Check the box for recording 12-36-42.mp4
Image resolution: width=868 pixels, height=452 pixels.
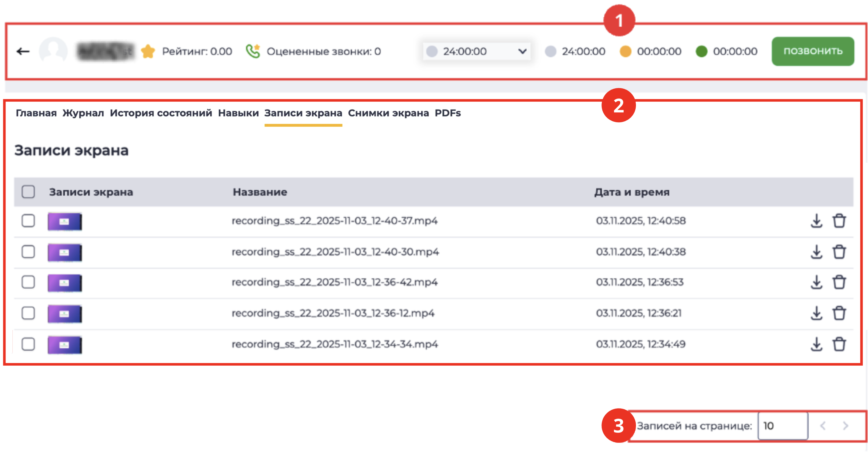[28, 282]
